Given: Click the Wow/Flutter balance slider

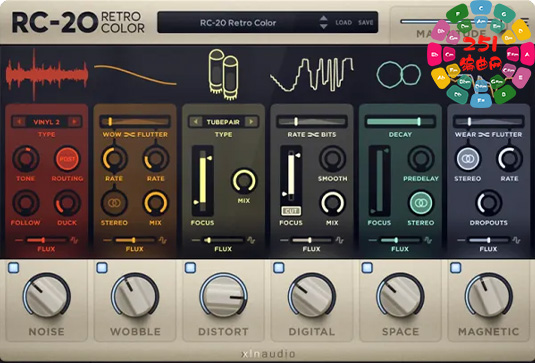Looking at the screenshot, I should [x=135, y=121].
